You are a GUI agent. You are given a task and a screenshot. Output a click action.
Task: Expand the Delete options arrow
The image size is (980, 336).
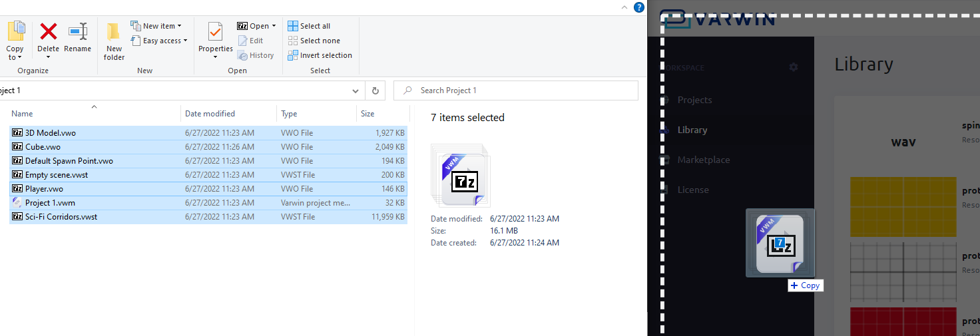[x=48, y=57]
